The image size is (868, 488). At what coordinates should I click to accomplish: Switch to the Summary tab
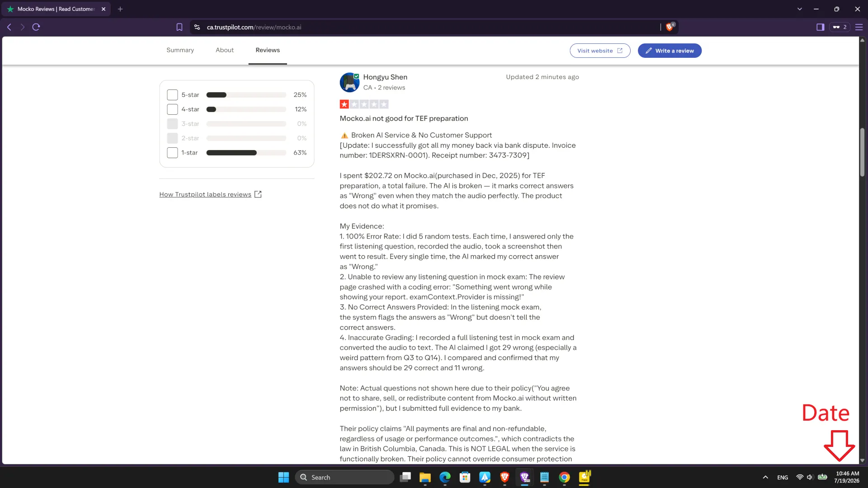(x=180, y=50)
